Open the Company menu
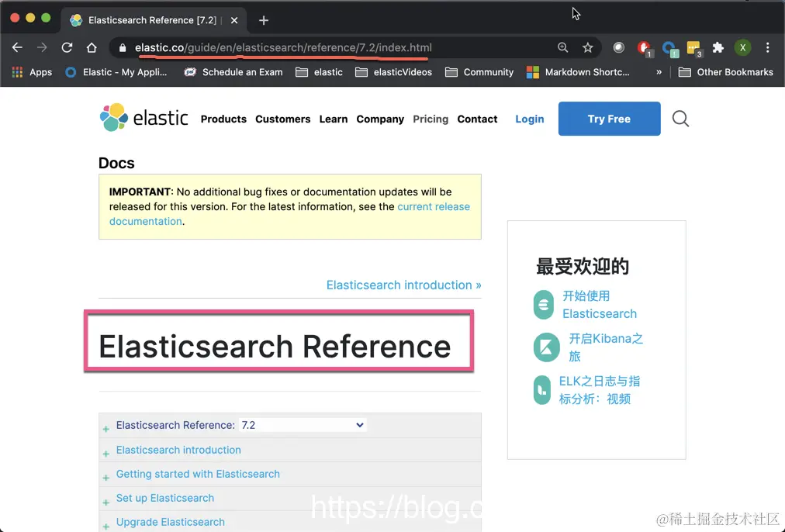This screenshot has width=785, height=532. tap(380, 119)
